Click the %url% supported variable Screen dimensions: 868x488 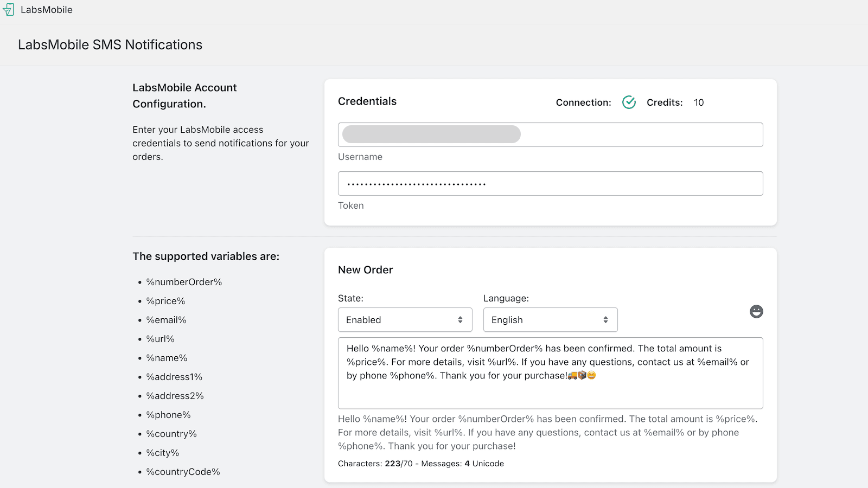[160, 339]
